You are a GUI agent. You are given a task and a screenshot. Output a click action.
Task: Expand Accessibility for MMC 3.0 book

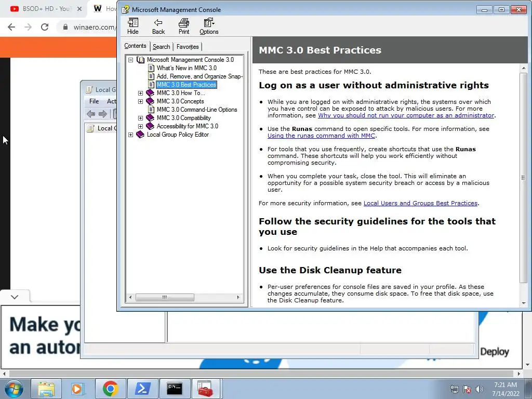coord(140,126)
